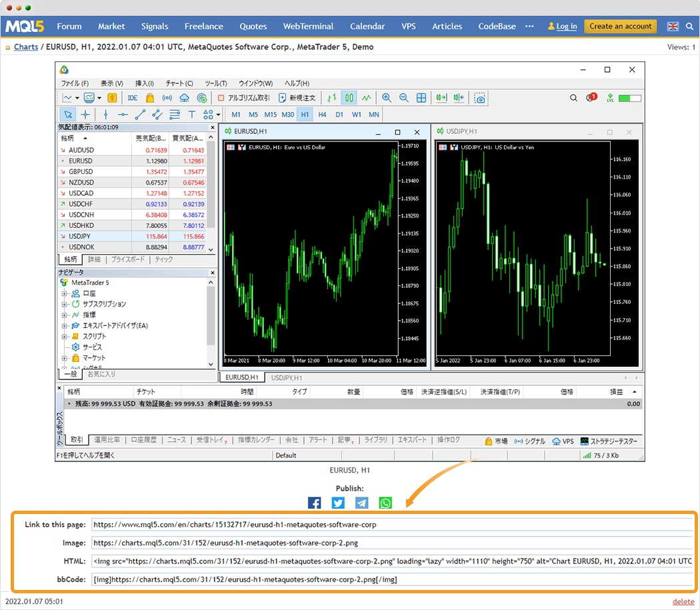Image resolution: width=700 pixels, height=610 pixels.
Task: Switch to the USDJPY,H1 chart tab
Action: pyautogui.click(x=287, y=378)
